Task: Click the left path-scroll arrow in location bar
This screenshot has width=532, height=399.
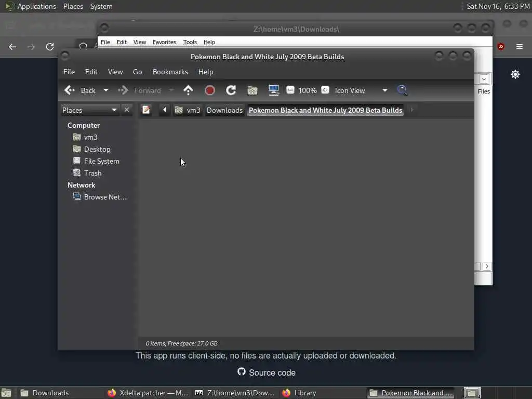Action: pos(165,110)
